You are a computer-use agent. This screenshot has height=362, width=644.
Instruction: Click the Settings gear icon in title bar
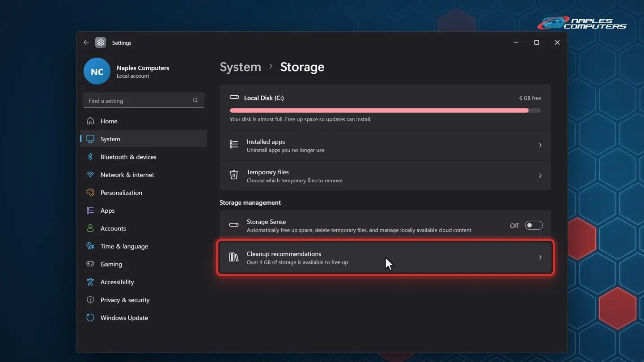point(101,42)
